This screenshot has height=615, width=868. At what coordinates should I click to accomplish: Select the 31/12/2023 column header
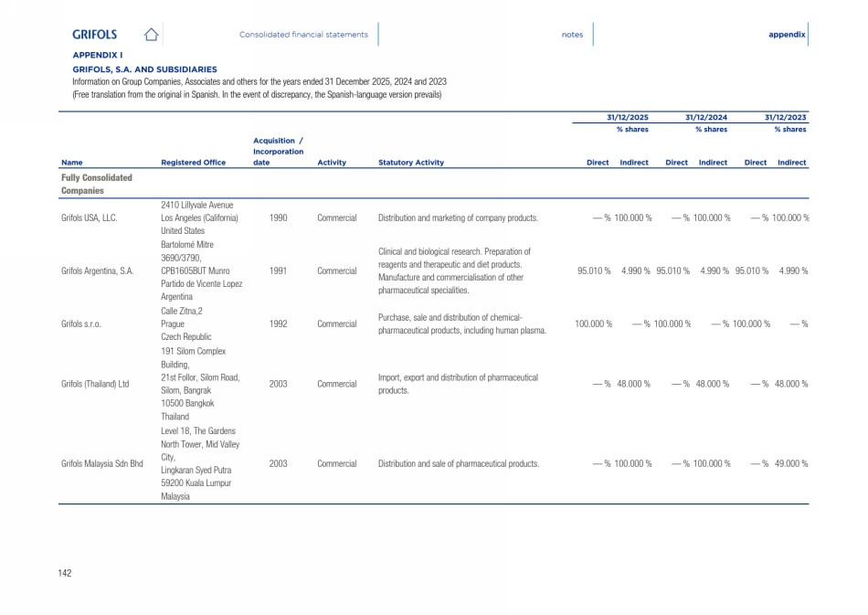786,118
